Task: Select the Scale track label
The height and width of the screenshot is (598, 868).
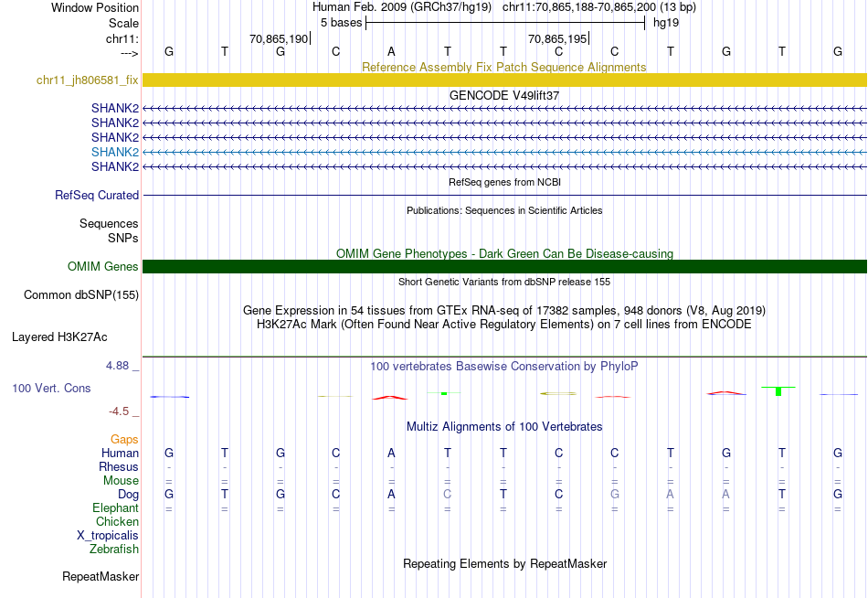Action: click(x=123, y=23)
